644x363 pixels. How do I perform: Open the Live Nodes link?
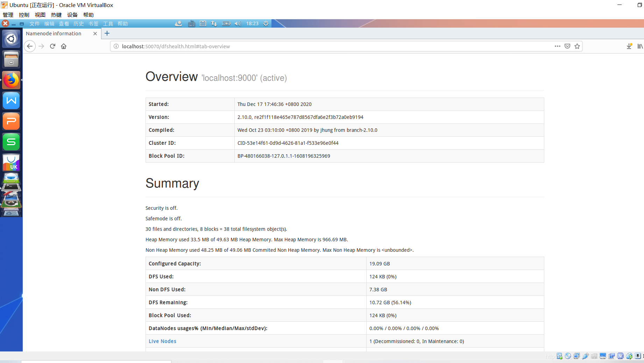162,341
